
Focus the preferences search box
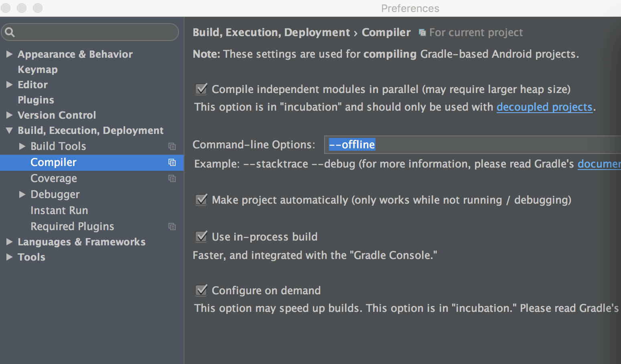tap(90, 32)
